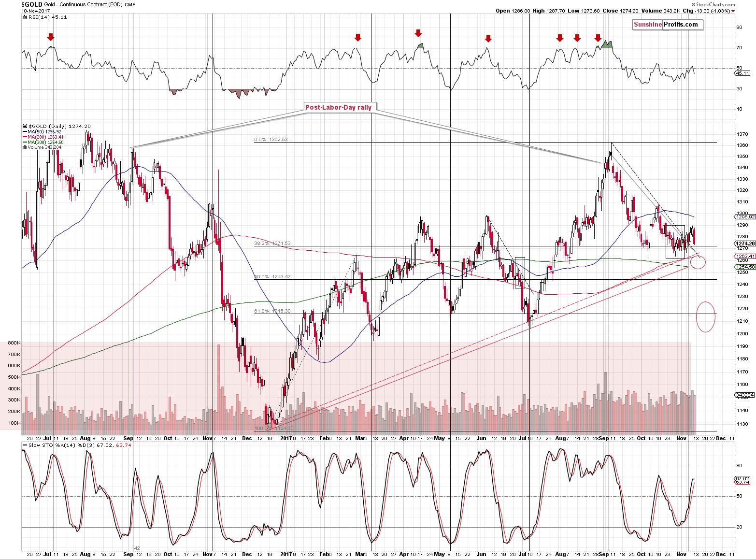Click the '50.0%: 1243.42' Fibonacci label
This screenshot has height=559, width=756.
point(272,277)
